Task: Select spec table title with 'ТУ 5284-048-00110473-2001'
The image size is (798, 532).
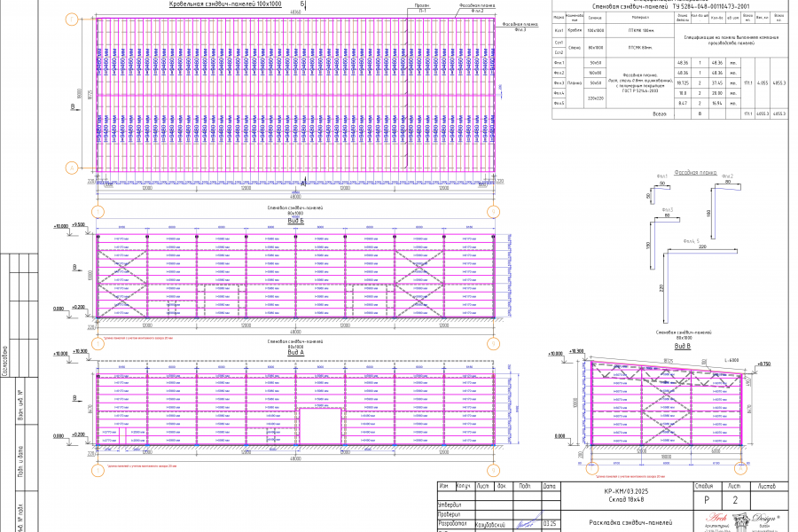Action: click(x=670, y=6)
